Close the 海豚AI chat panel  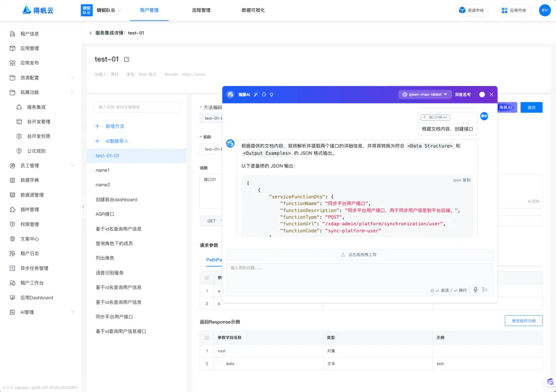(491, 95)
